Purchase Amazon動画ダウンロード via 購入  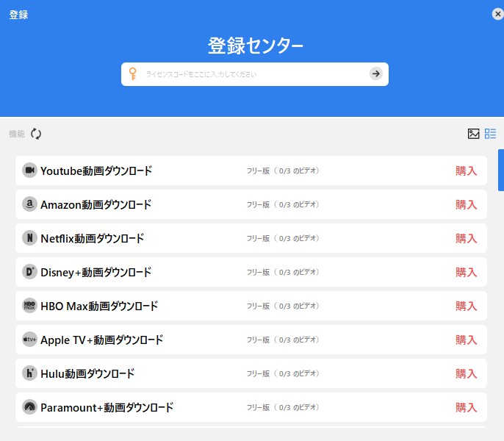tap(466, 204)
